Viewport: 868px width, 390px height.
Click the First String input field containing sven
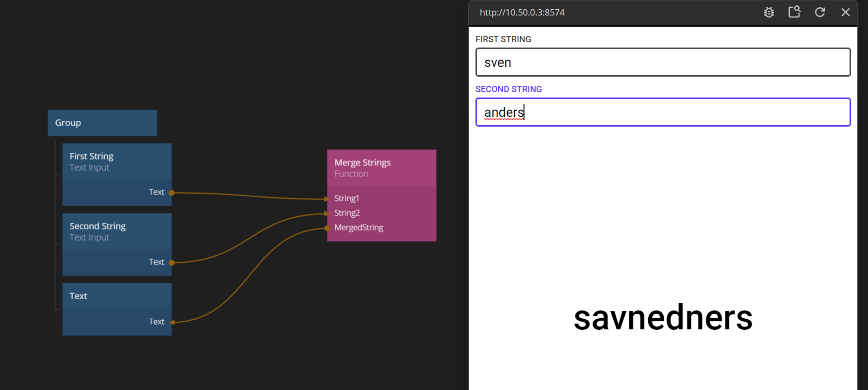663,63
